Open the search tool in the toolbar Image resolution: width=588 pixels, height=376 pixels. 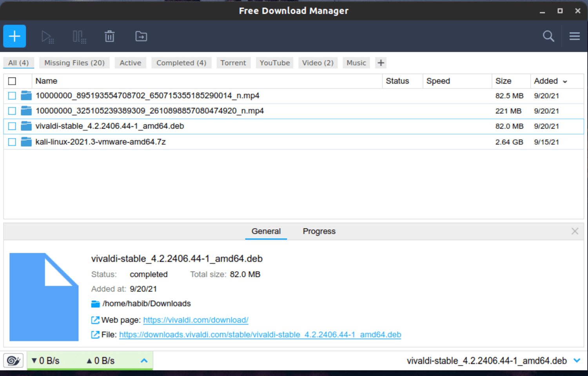(x=548, y=36)
